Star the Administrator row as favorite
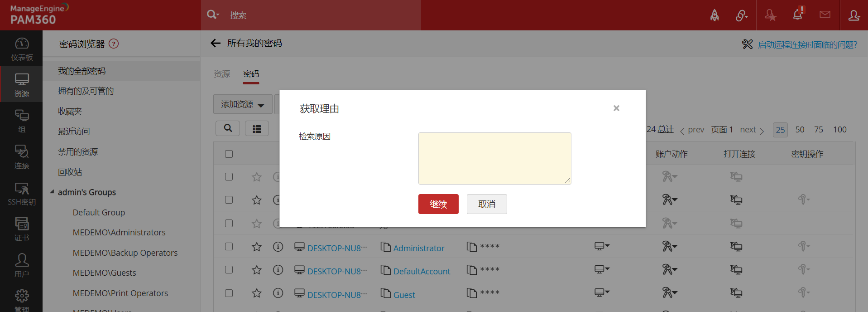 pos(257,247)
